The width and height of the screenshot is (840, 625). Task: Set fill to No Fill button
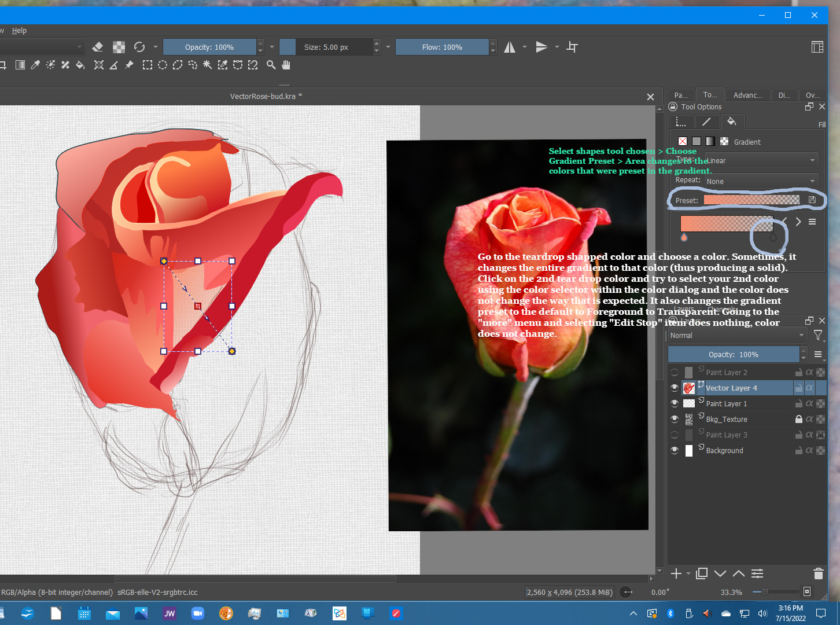pos(683,141)
